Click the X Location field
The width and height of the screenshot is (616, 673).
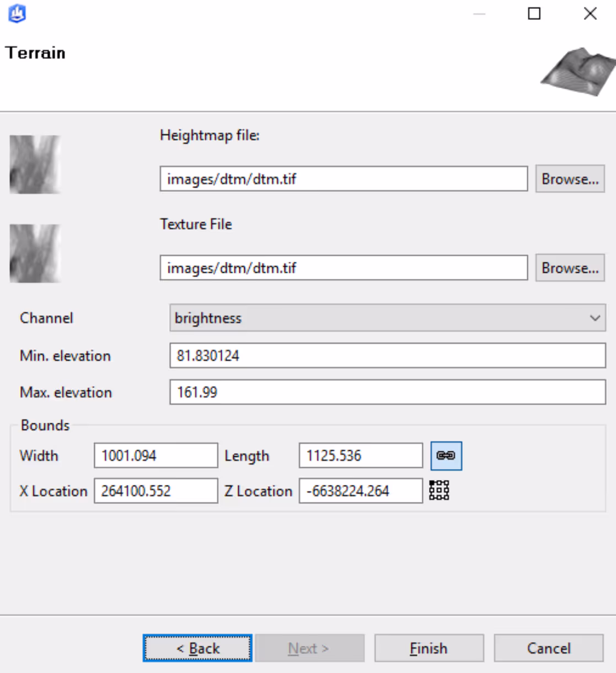coord(156,491)
